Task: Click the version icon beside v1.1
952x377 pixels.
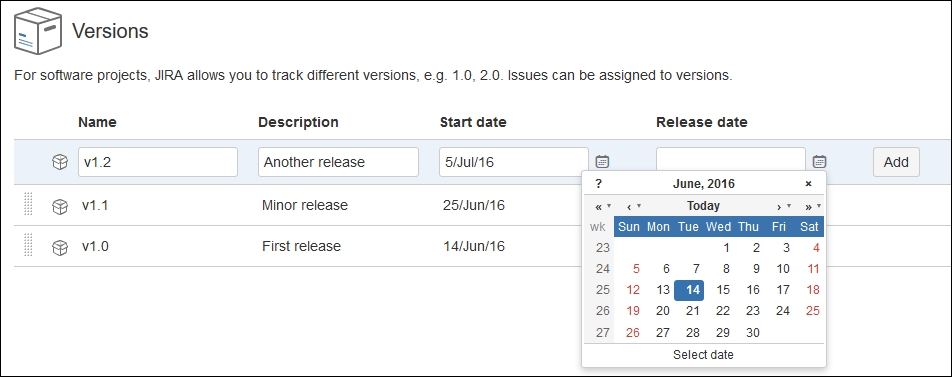Action: click(x=60, y=206)
